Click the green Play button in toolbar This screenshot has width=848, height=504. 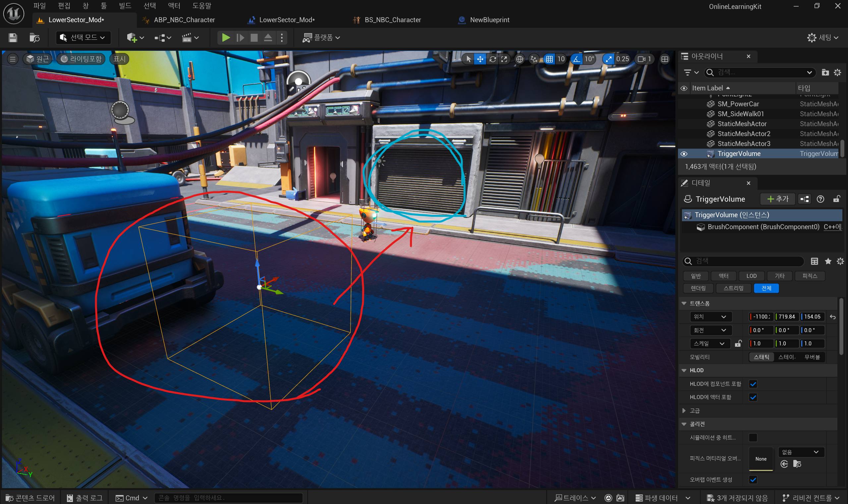(x=225, y=37)
